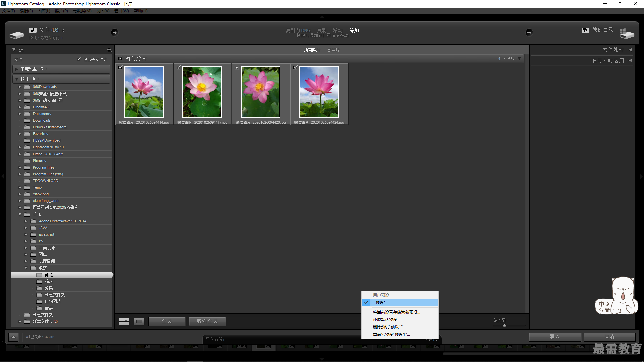The image size is (644, 362).
Task: Click the destination arrow button near 我的目录
Action: coord(529,32)
